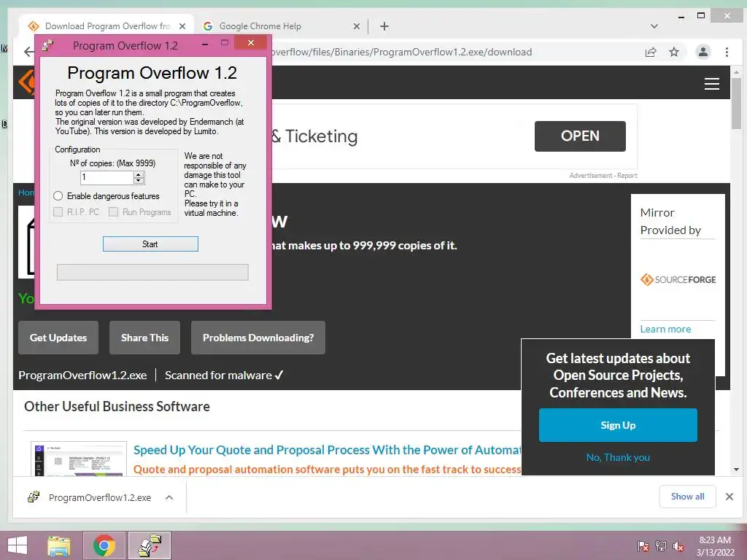Click the share page icon in address bar
This screenshot has width=747, height=560.
pyautogui.click(x=650, y=52)
